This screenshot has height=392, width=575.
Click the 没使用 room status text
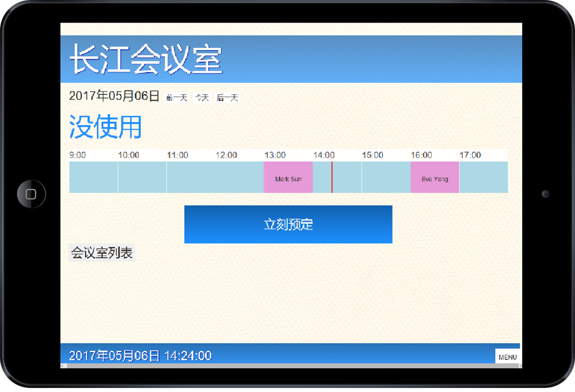105,126
